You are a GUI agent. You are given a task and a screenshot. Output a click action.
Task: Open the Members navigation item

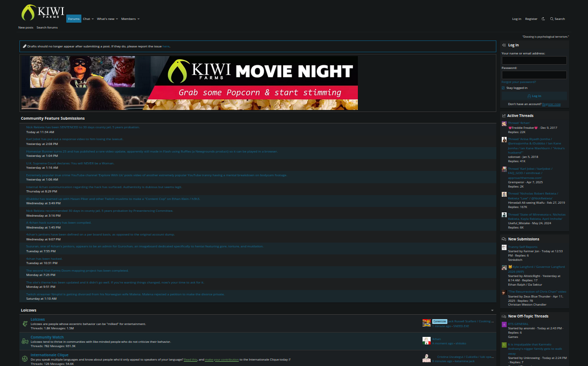click(128, 19)
